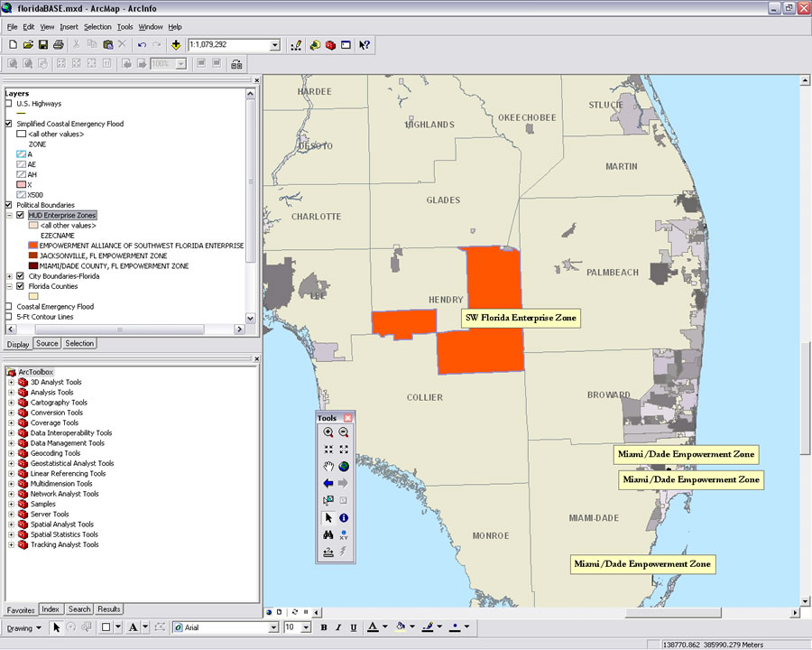
Task: Open ArcToolbox window from red toolbox icon
Action: (x=330, y=44)
